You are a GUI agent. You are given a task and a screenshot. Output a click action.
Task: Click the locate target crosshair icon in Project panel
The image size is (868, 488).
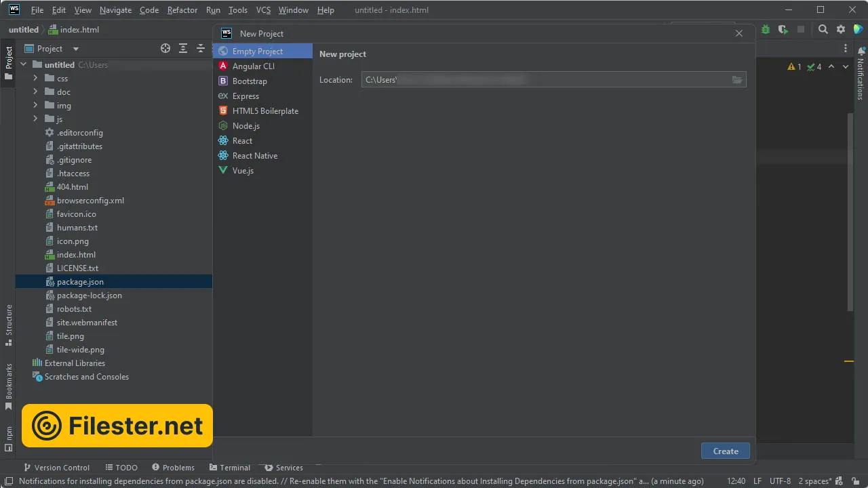point(165,48)
